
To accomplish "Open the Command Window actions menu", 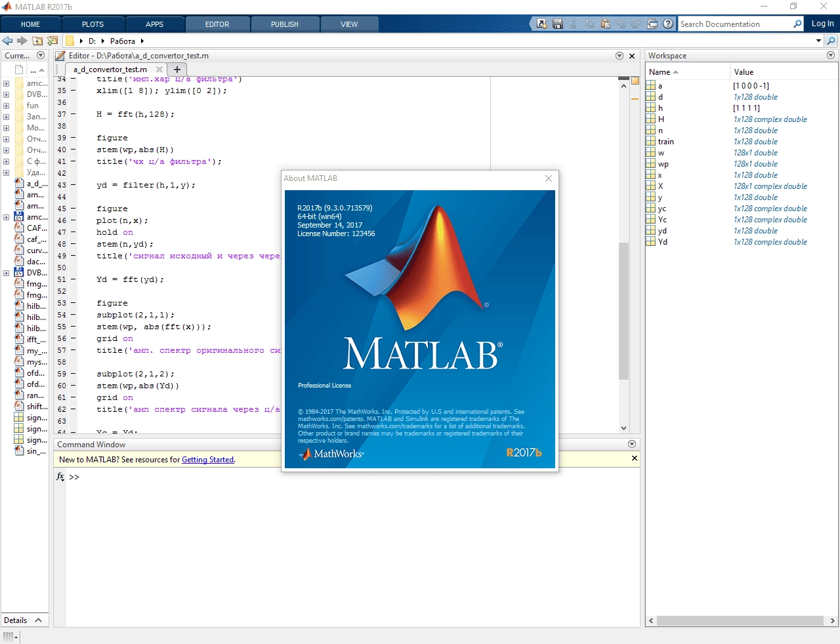I will tap(632, 444).
